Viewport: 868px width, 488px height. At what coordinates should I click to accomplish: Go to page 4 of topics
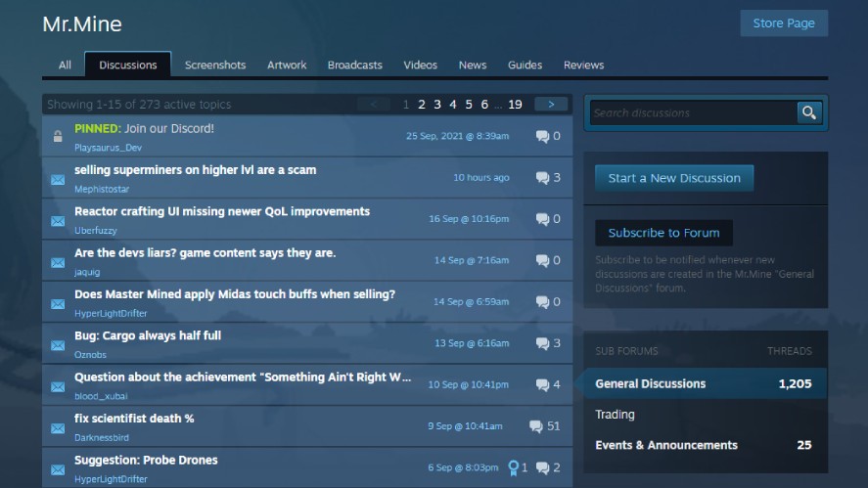coord(453,104)
